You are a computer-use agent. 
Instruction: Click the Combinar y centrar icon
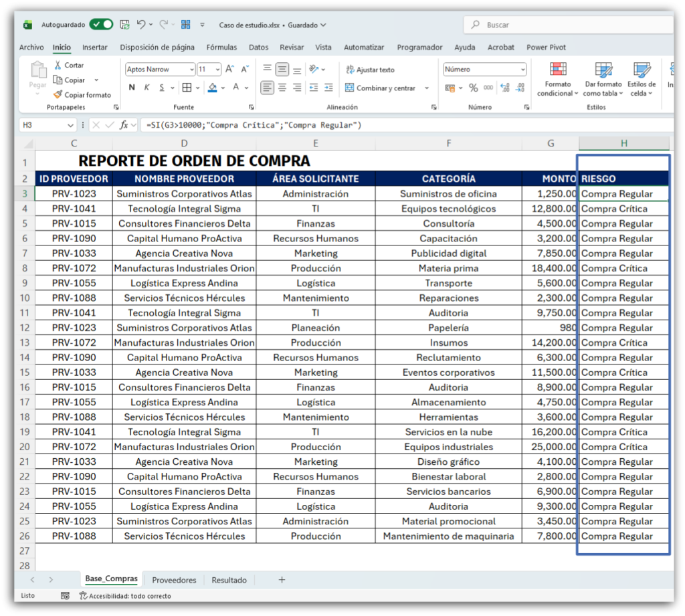349,88
